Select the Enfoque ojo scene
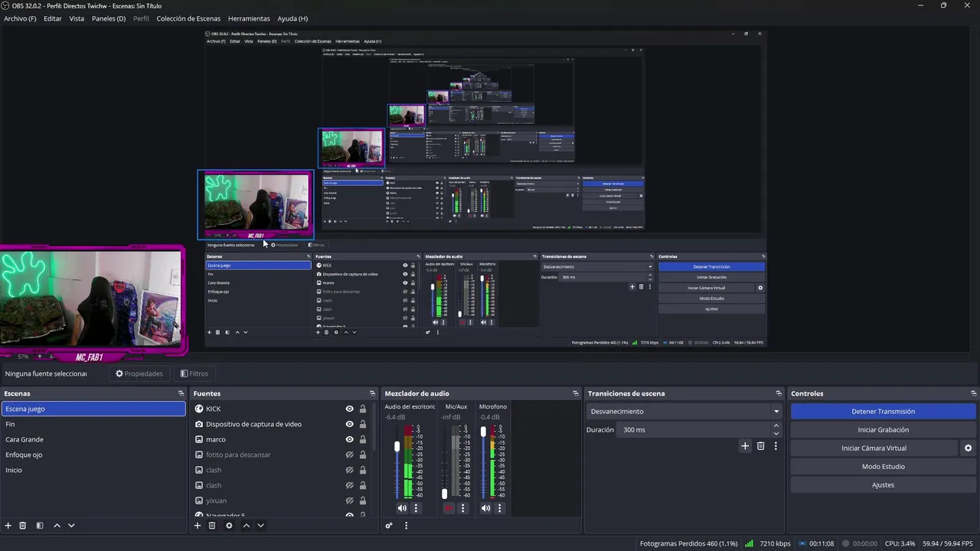The width and height of the screenshot is (980, 551). (x=93, y=455)
